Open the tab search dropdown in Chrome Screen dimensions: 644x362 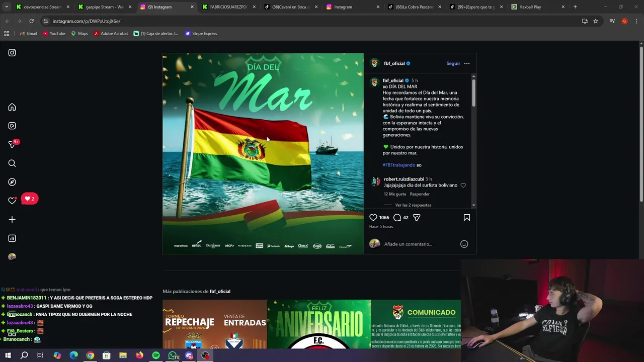click(x=7, y=7)
